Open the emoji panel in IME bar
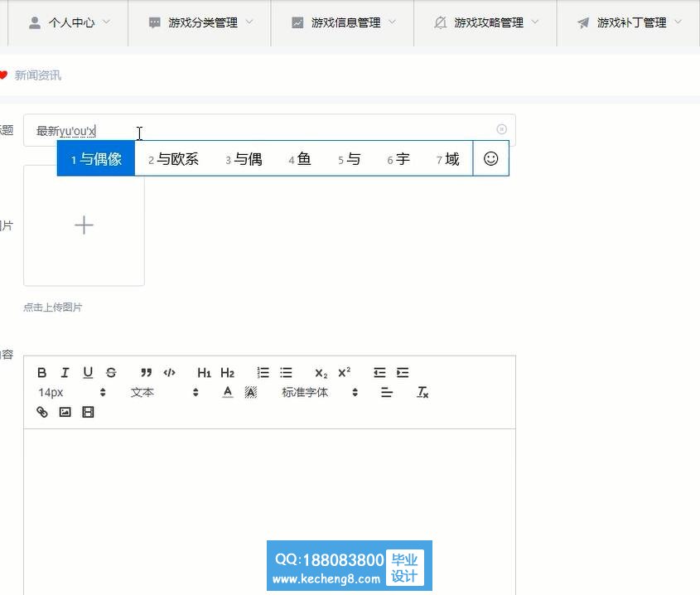 (x=490, y=158)
